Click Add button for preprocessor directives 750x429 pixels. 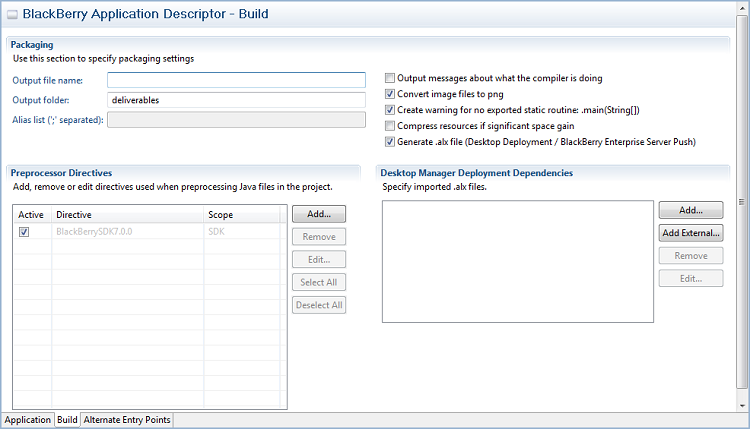319,214
